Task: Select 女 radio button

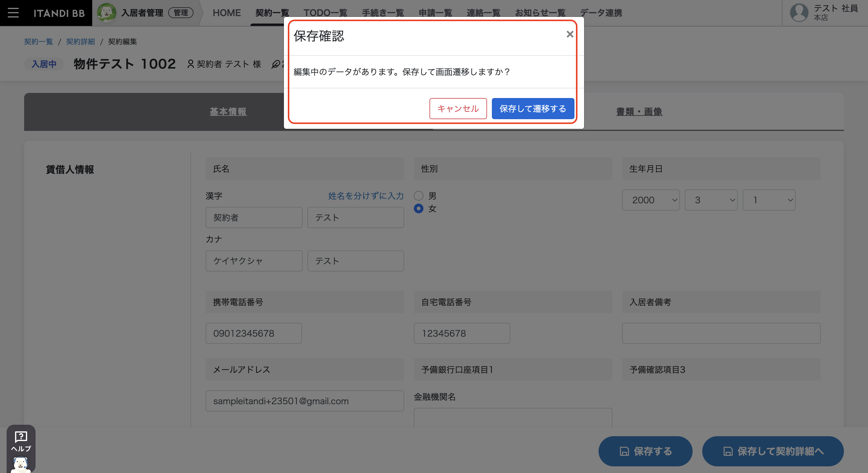Action: pos(419,208)
